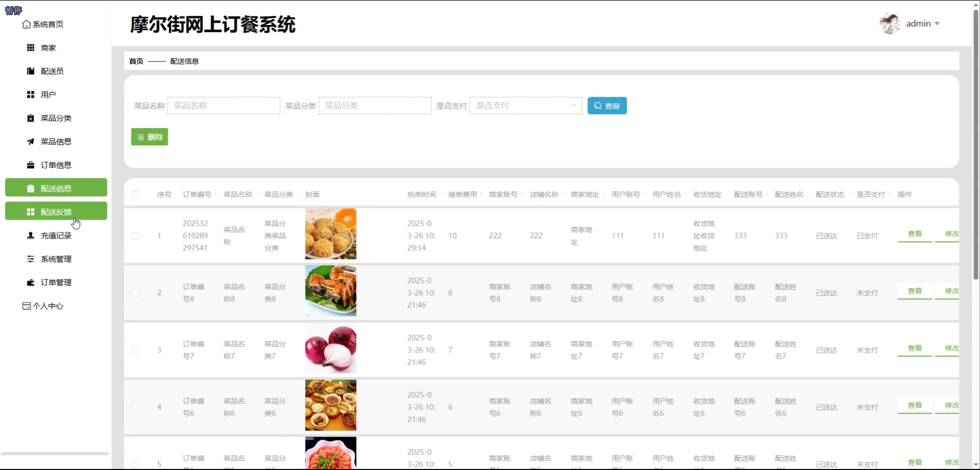Click the 菜品信息 paper-plane icon
The height and width of the screenshot is (470, 980).
(30, 141)
